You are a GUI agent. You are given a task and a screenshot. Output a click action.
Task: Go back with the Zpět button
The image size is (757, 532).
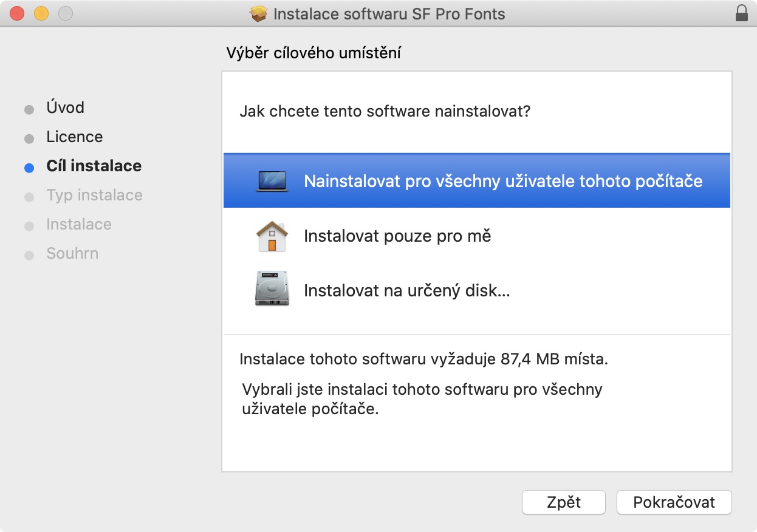point(564,502)
